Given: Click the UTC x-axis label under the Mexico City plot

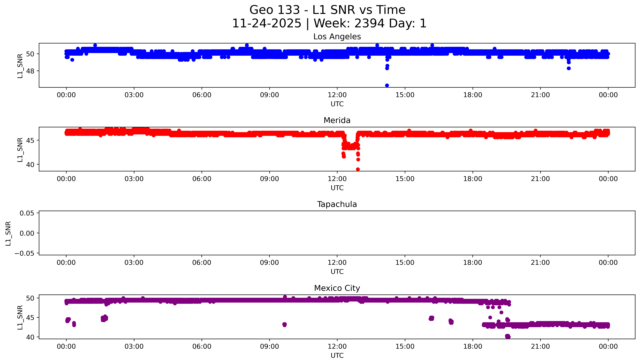Looking at the screenshot, I should [337, 355].
